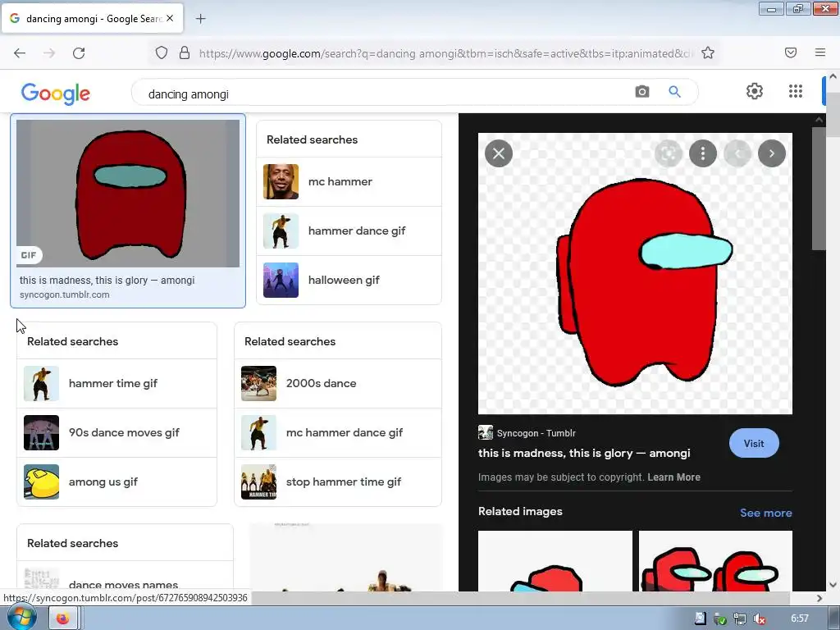Select related search stop hammer time gif

click(x=338, y=482)
